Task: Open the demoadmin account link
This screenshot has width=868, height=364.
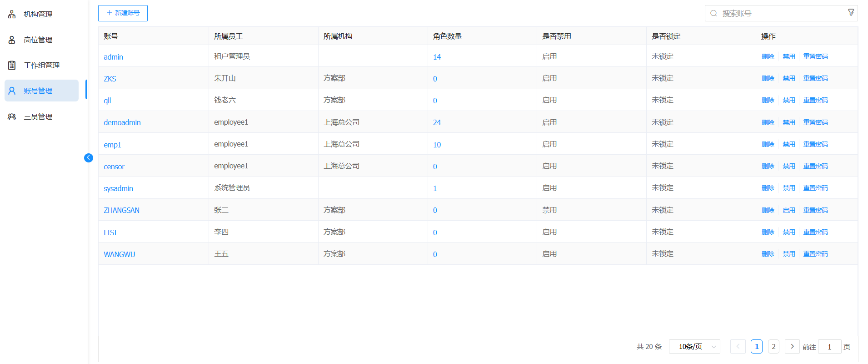Action: pyautogui.click(x=122, y=122)
